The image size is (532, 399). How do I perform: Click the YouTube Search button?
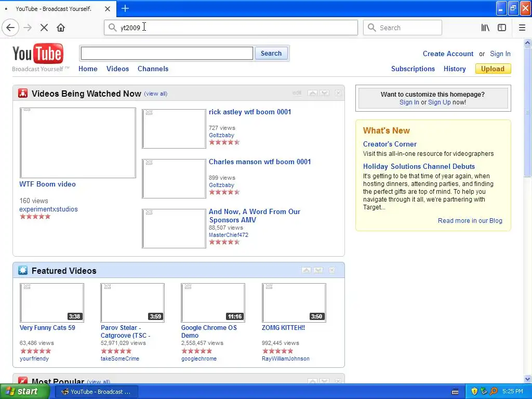pos(271,54)
